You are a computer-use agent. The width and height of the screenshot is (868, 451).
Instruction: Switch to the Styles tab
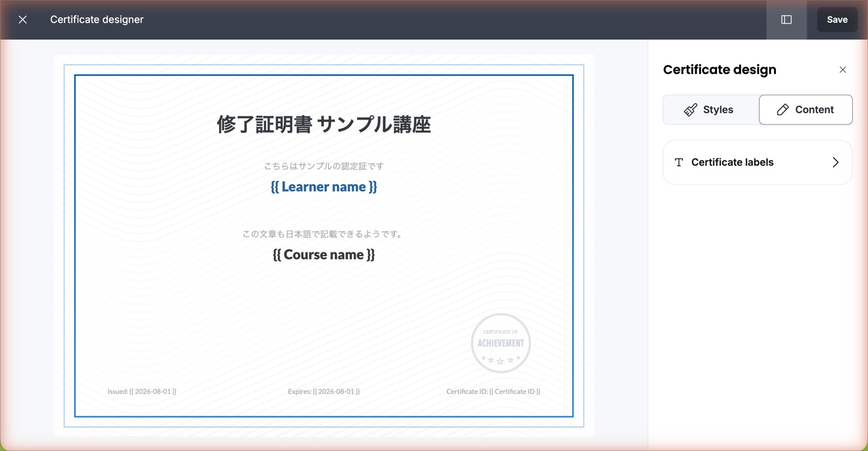[x=710, y=110]
